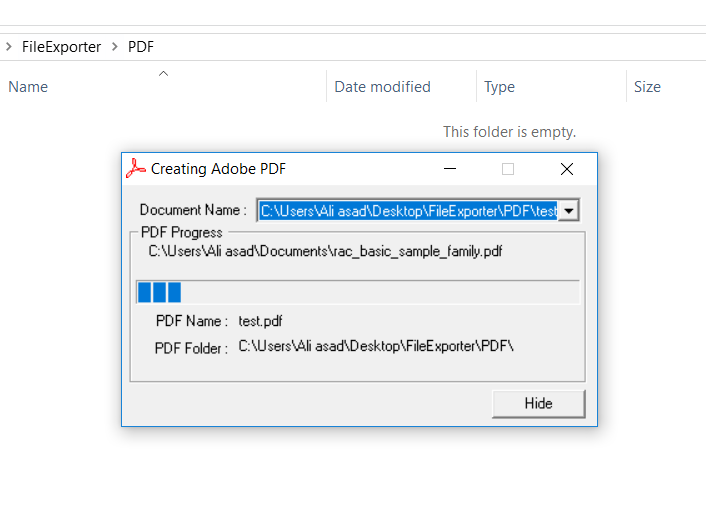Click the test.pdf PDF Name value
The height and width of the screenshot is (522, 706).
click(260, 321)
